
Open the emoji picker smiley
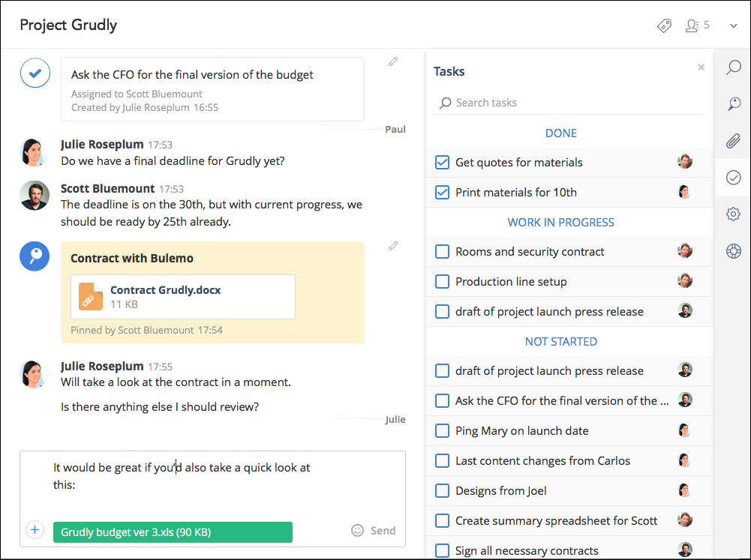(x=357, y=530)
